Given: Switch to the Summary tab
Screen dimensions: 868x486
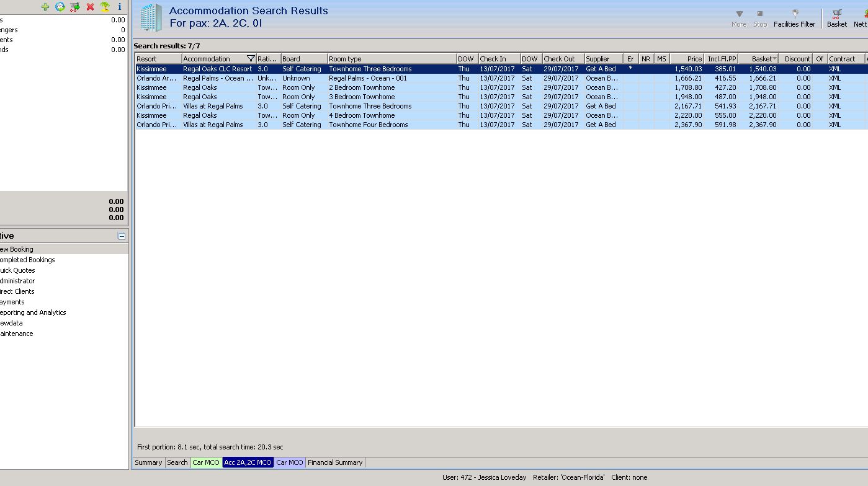Looking at the screenshot, I should pyautogui.click(x=149, y=462).
